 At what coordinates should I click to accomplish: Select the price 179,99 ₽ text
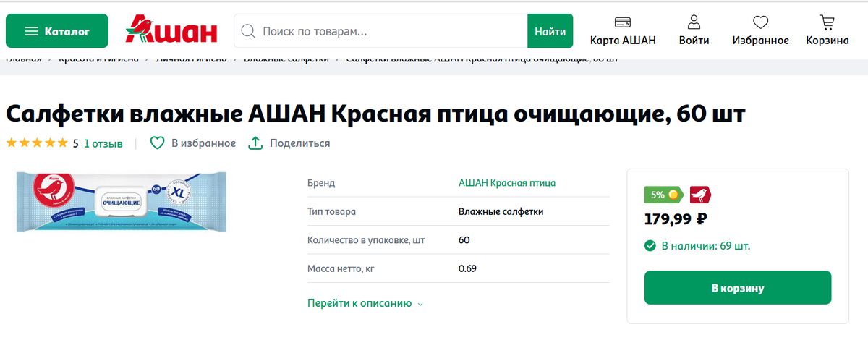[x=676, y=218]
